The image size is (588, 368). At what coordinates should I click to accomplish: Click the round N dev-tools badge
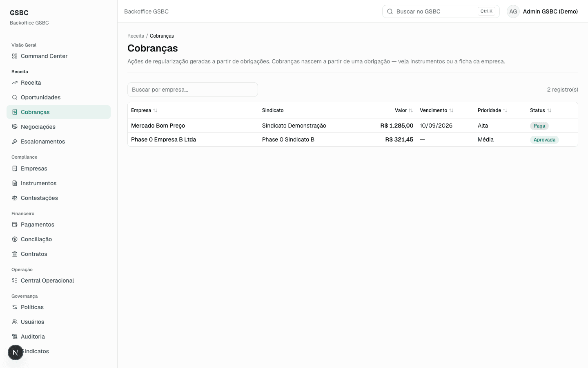point(16,352)
